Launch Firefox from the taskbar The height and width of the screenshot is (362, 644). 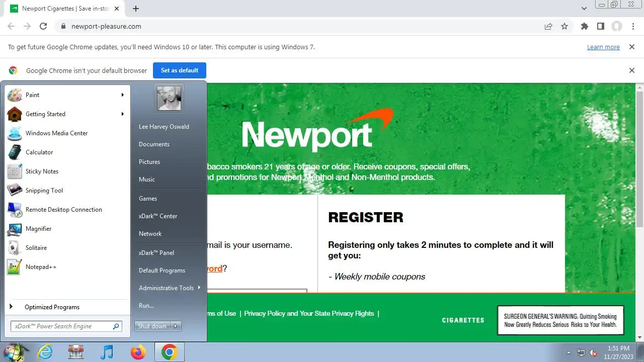(138, 352)
